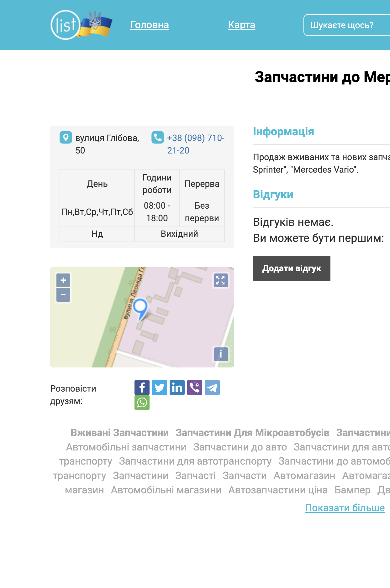The image size is (390, 588).
Task: Click the Вихідний cell in the Нд row
Action: [x=179, y=234]
